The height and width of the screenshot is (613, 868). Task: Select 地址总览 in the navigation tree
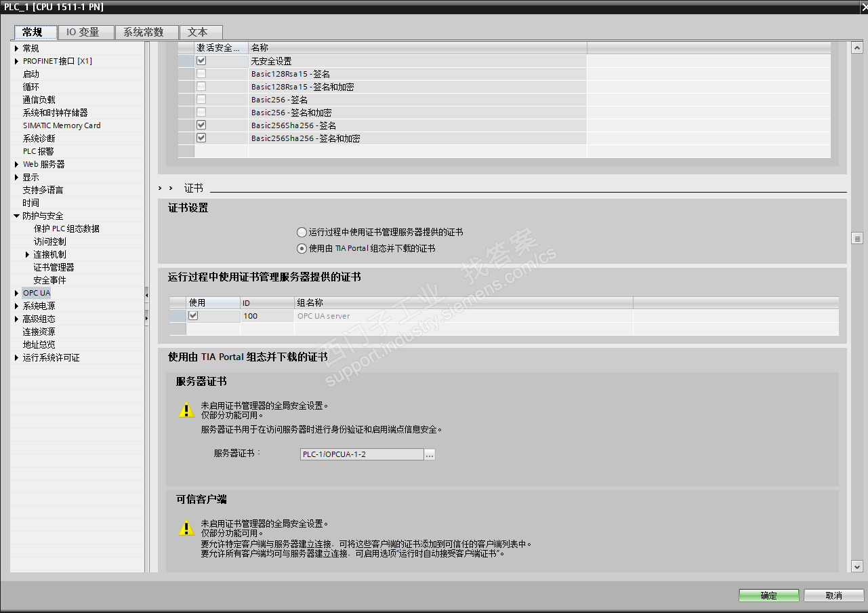click(39, 344)
